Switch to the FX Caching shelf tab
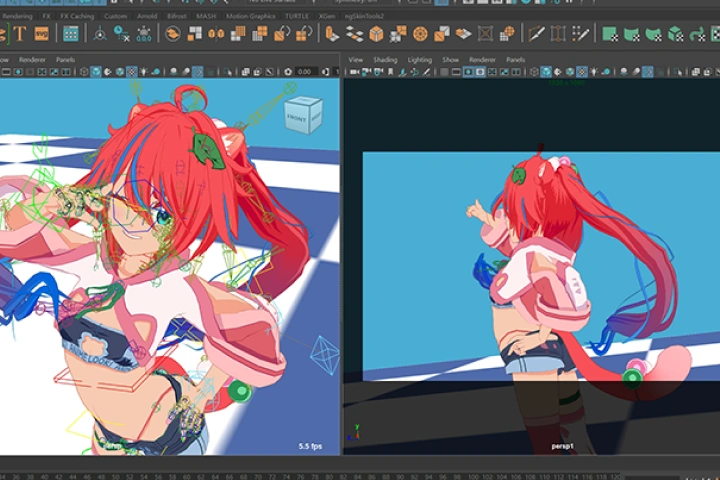 (x=77, y=16)
